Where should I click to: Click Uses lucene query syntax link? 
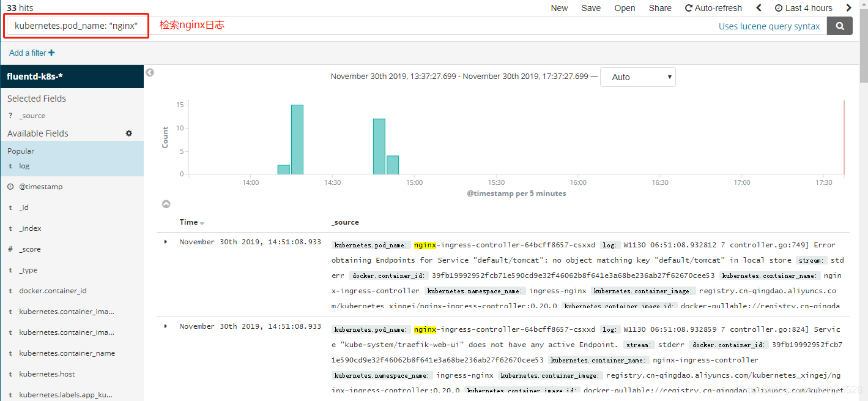769,26
